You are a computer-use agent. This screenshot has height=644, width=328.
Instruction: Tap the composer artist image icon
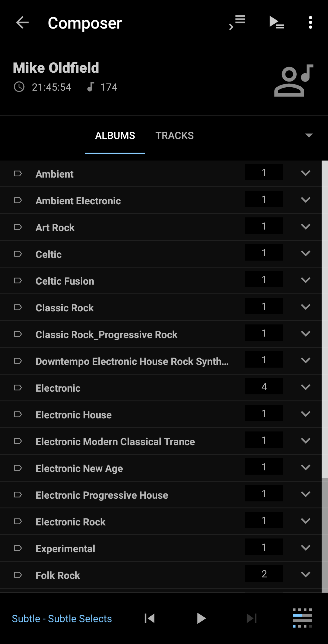pos(294,80)
